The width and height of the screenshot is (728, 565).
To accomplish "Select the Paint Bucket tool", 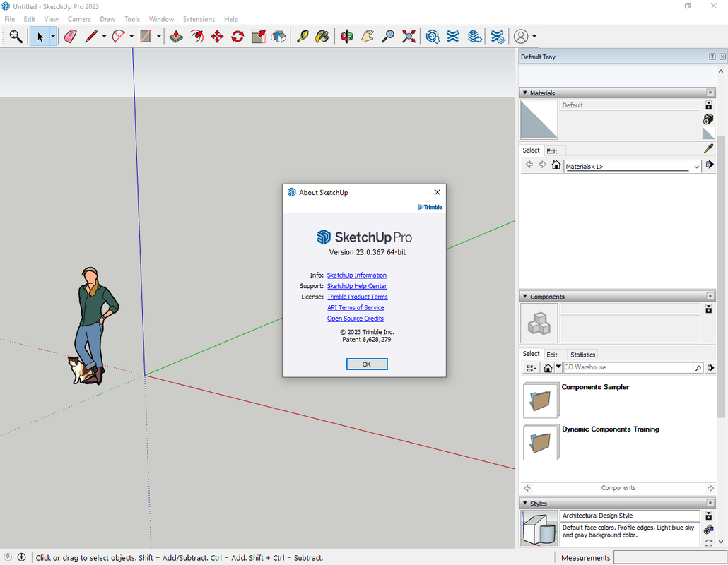I will [322, 37].
